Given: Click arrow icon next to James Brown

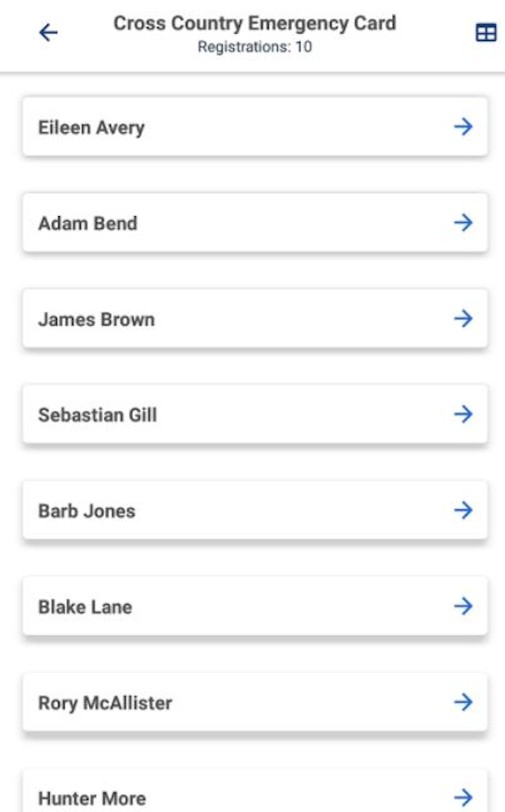Looking at the screenshot, I should click(463, 319).
